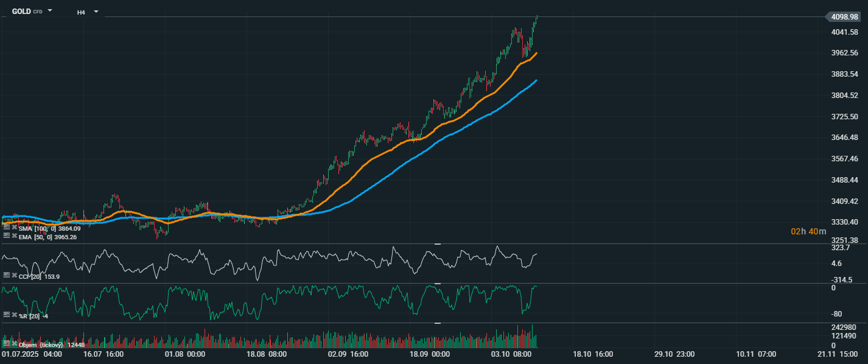Remove the EMA indicator from the chart
The height and width of the screenshot is (364, 868).
coord(14,236)
